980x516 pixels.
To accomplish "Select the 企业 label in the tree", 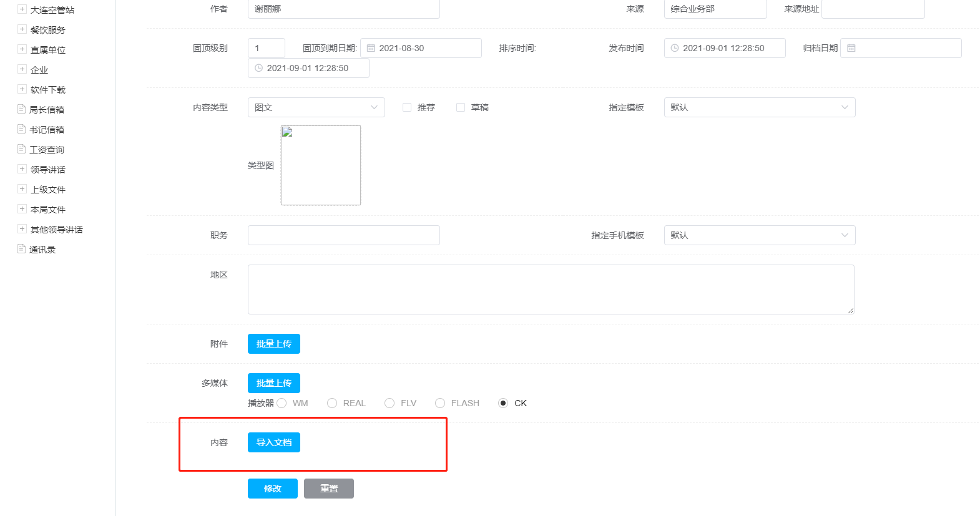I will (x=39, y=70).
